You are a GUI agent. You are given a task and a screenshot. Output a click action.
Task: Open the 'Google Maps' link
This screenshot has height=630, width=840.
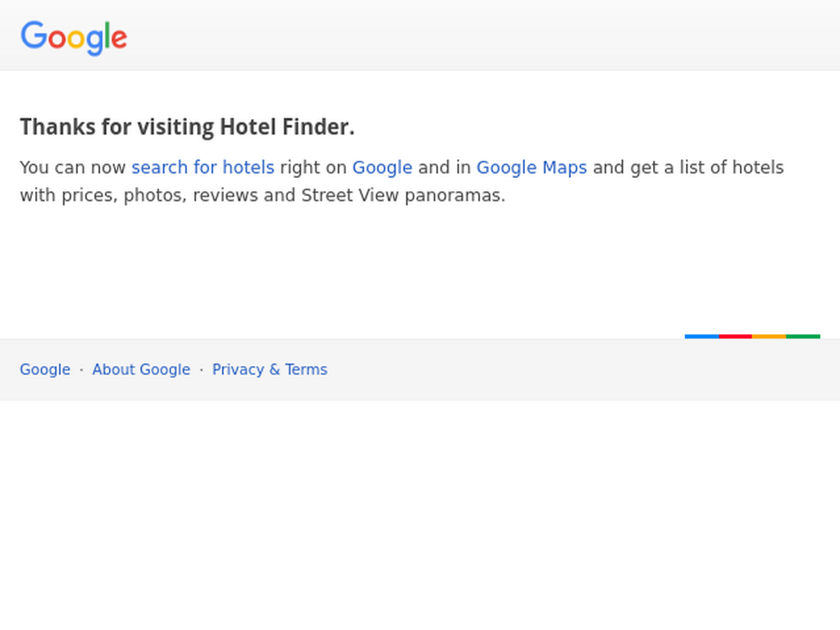click(x=532, y=167)
